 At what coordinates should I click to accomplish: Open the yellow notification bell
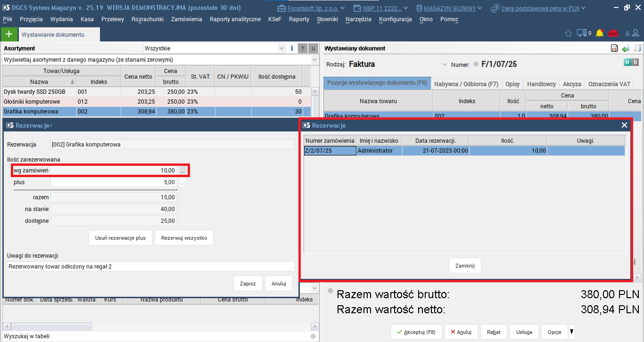(600, 33)
